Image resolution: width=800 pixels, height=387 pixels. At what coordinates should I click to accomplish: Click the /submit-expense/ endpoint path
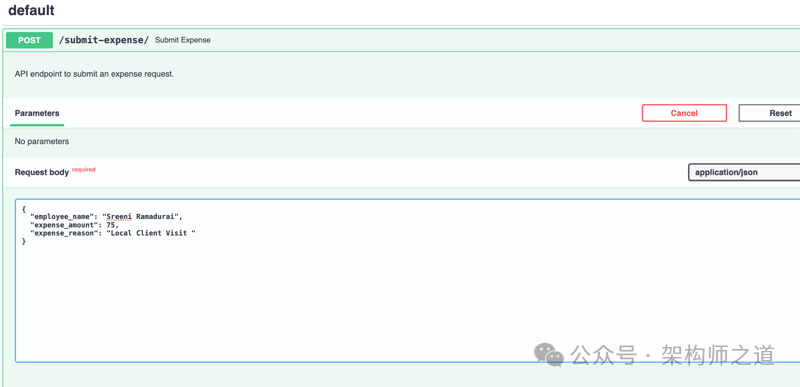pos(104,40)
